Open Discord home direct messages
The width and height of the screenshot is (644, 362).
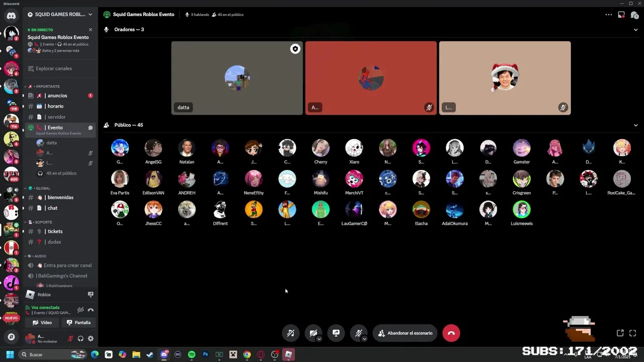coord(11,16)
